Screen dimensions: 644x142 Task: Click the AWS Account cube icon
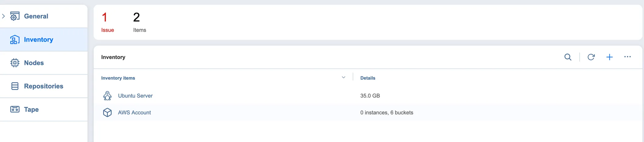coord(107,112)
